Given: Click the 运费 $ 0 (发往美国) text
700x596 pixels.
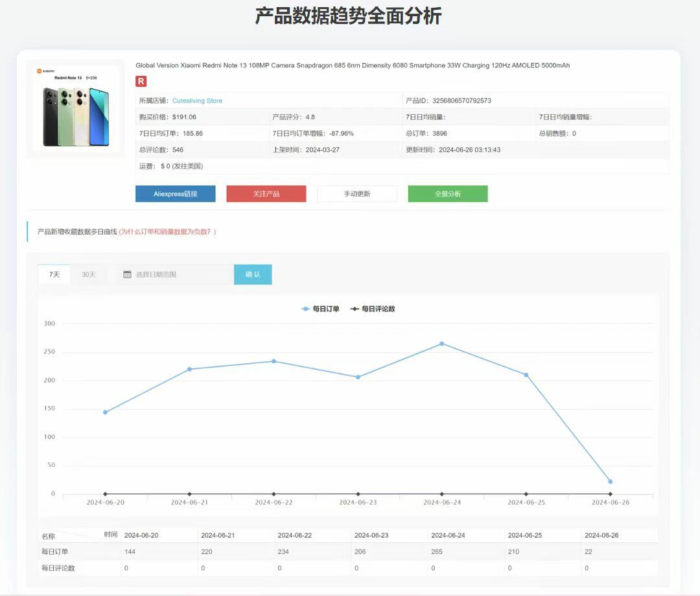Looking at the screenshot, I should [x=171, y=166].
